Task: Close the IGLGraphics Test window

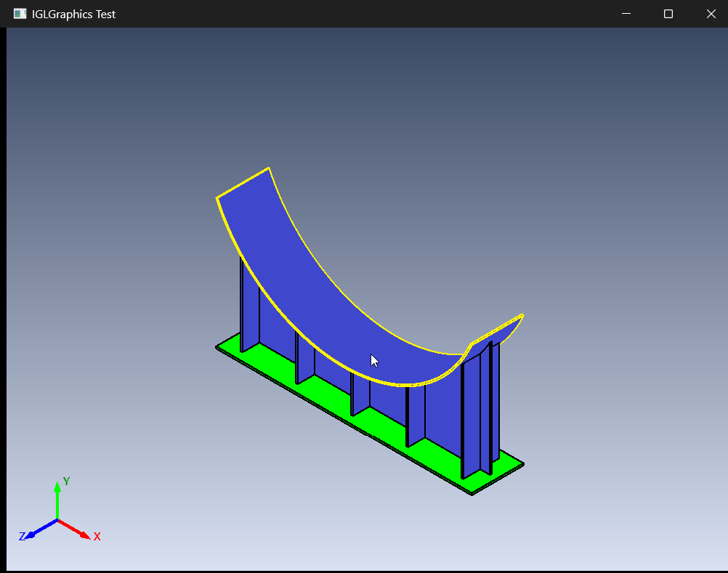Action: pyautogui.click(x=711, y=14)
